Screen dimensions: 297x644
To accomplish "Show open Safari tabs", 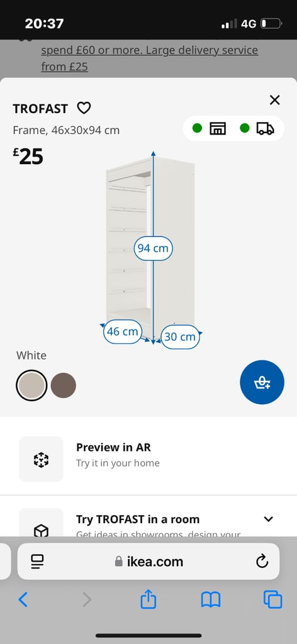I will click(272, 599).
